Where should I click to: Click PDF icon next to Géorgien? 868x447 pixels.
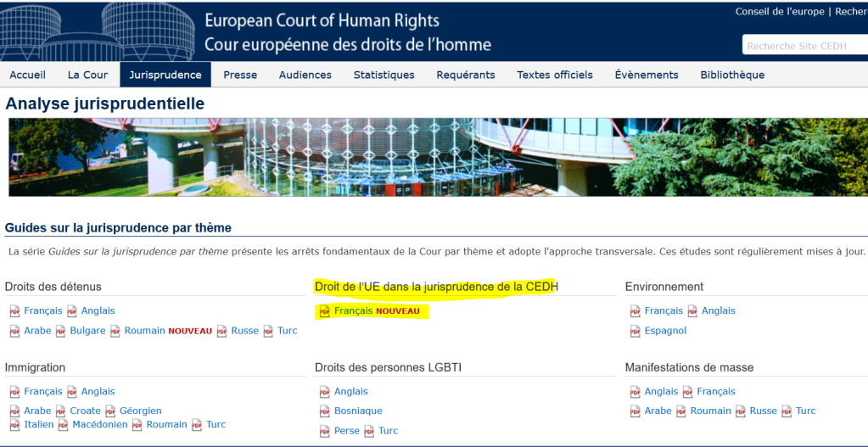(110, 411)
